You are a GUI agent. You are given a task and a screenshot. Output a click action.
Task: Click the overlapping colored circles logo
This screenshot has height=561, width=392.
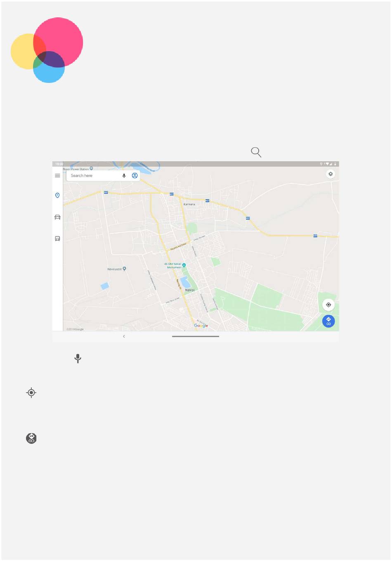pyautogui.click(x=47, y=50)
